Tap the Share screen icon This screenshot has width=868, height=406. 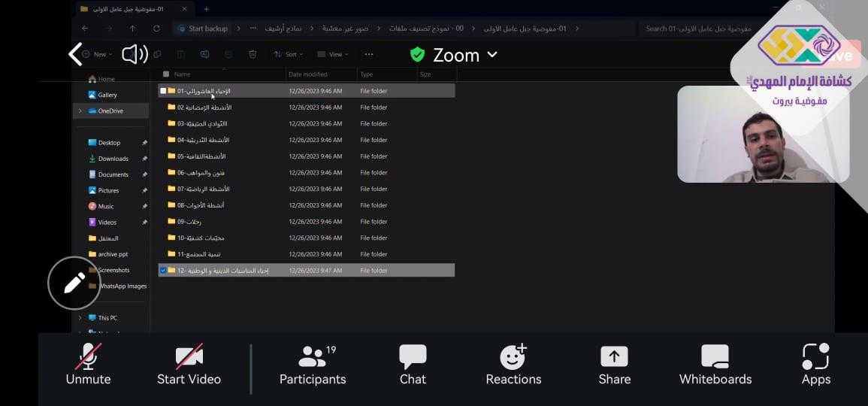pyautogui.click(x=614, y=364)
